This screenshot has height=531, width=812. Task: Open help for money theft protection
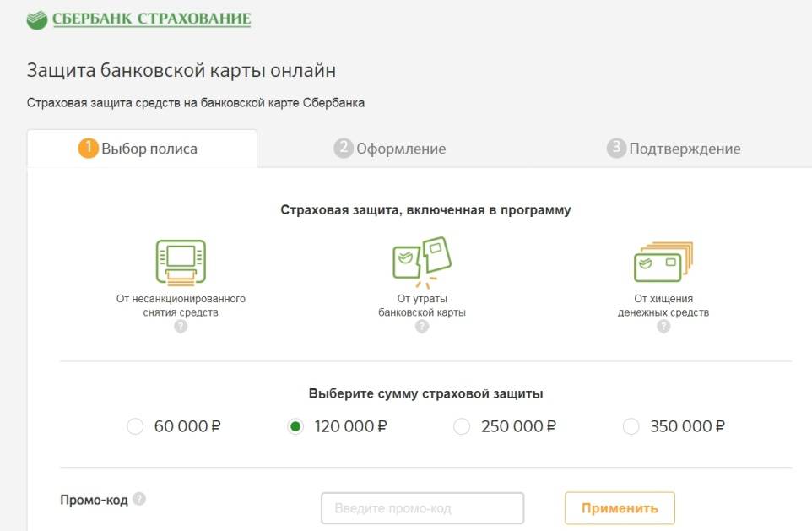663,327
